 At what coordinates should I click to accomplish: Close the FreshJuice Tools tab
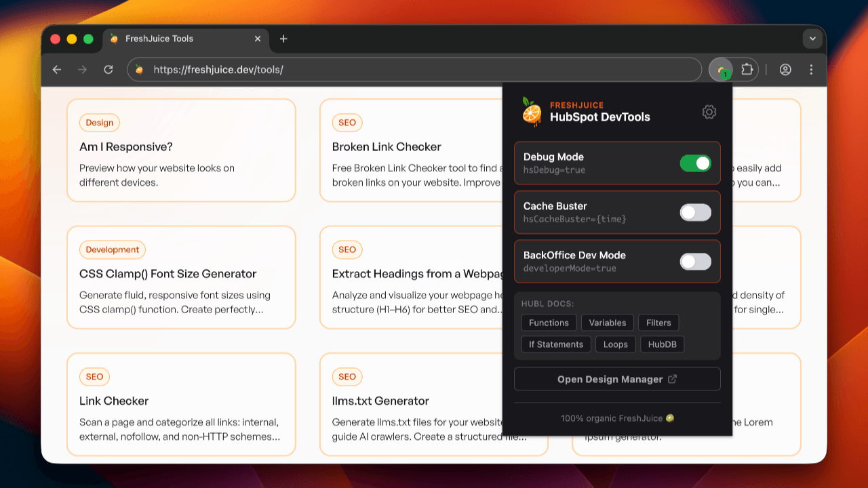coord(258,39)
